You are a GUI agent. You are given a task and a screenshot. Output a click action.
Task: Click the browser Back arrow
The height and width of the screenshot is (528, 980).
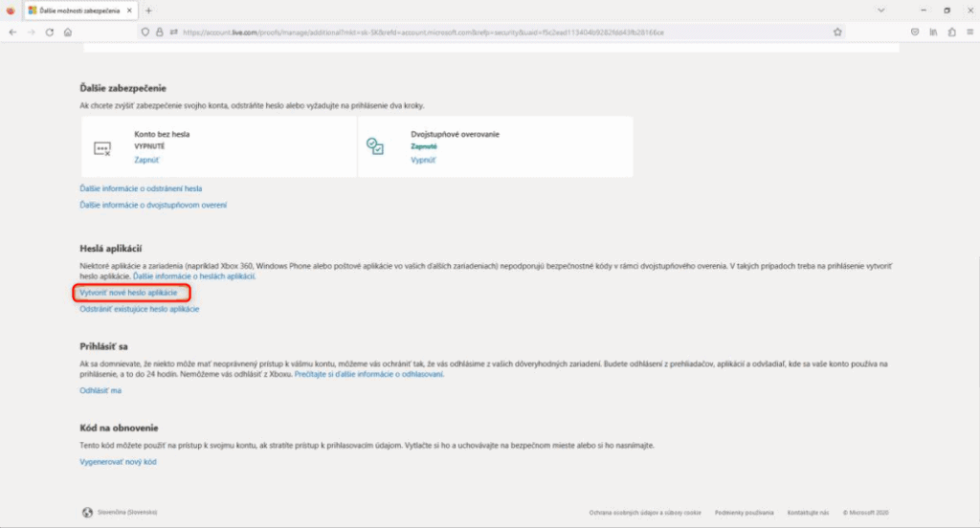point(12,32)
